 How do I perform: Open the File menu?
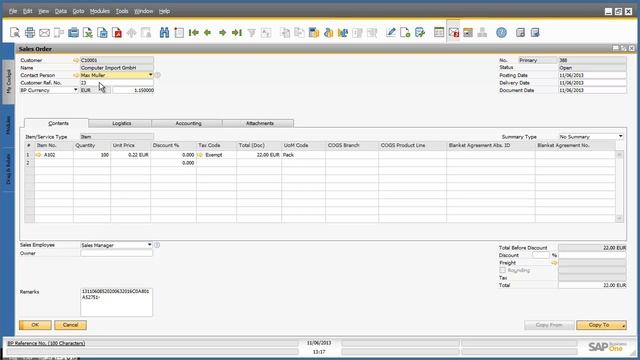point(13,11)
